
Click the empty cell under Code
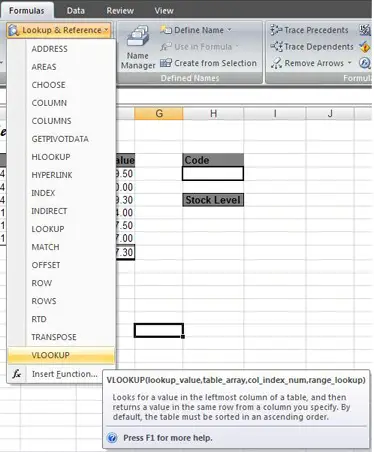pos(213,174)
